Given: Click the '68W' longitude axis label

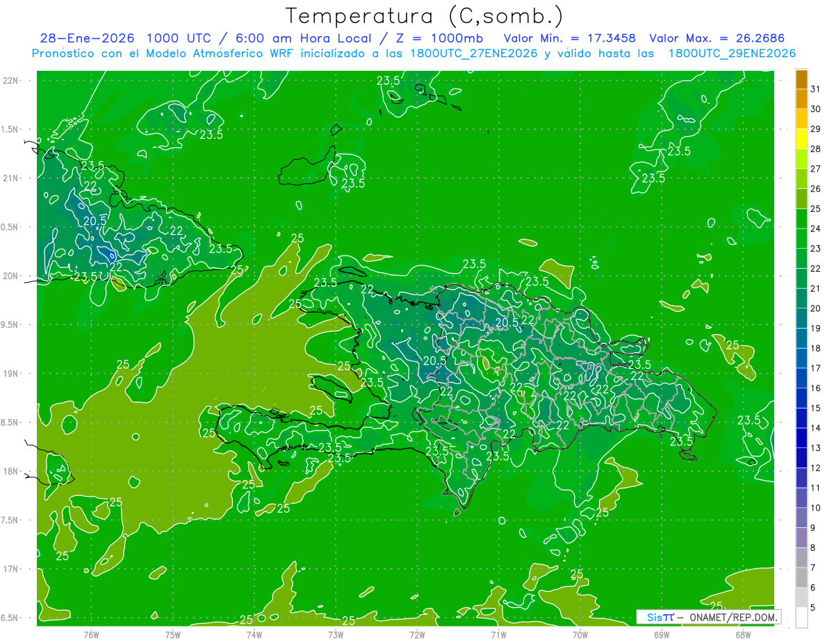Looking at the screenshot, I should pyautogui.click(x=743, y=635).
